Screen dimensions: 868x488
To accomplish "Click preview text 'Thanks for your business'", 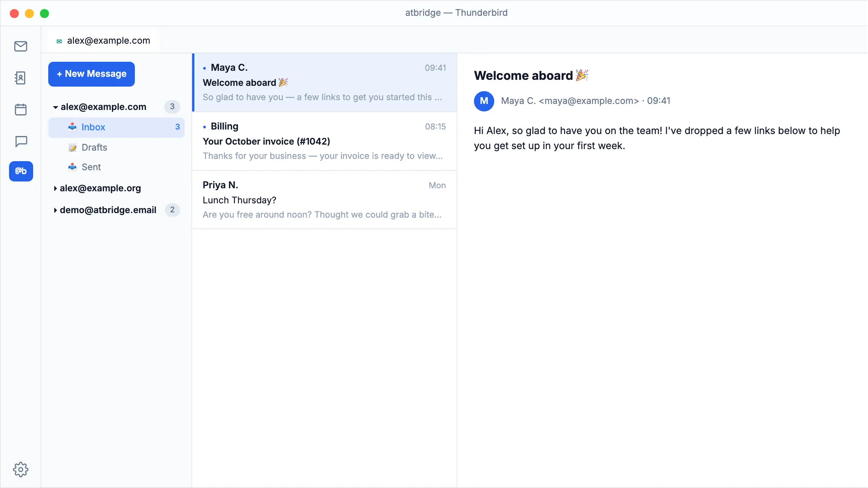I will [254, 156].
